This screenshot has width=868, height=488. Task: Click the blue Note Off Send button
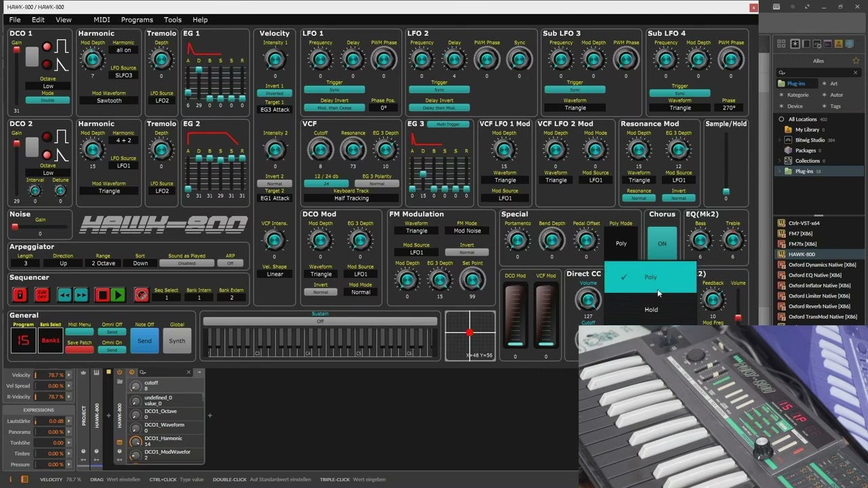[x=144, y=341]
